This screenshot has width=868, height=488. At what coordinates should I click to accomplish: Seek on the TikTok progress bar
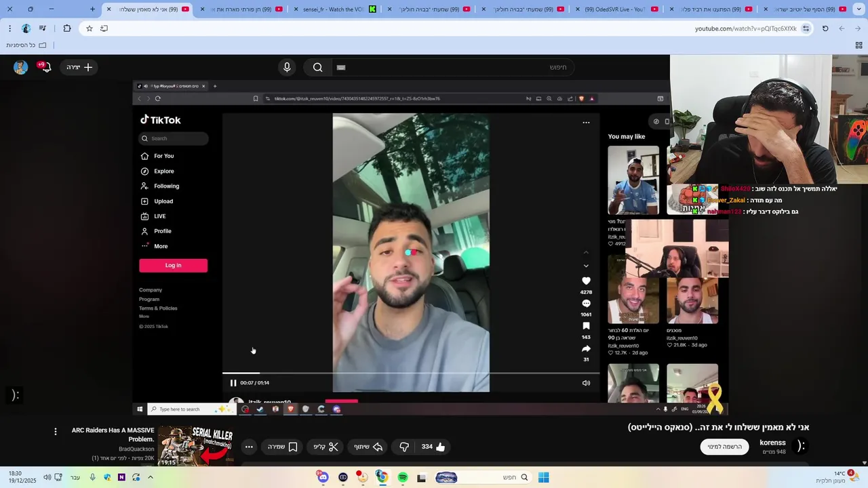tap(411, 373)
